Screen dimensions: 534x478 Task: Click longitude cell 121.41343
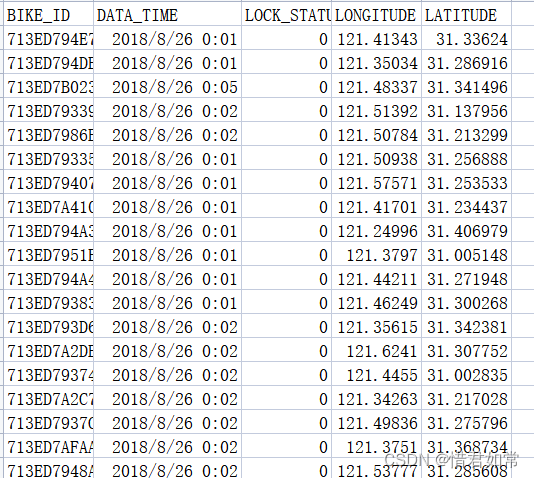pos(376,38)
